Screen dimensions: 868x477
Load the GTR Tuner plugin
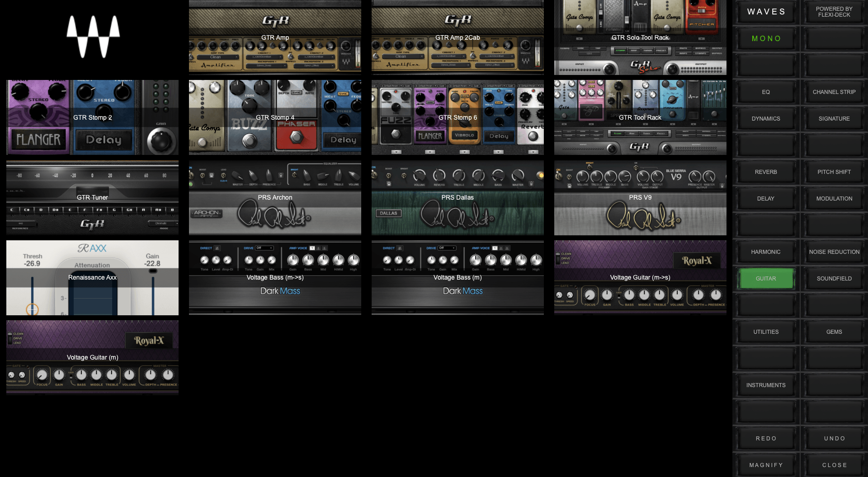92,197
